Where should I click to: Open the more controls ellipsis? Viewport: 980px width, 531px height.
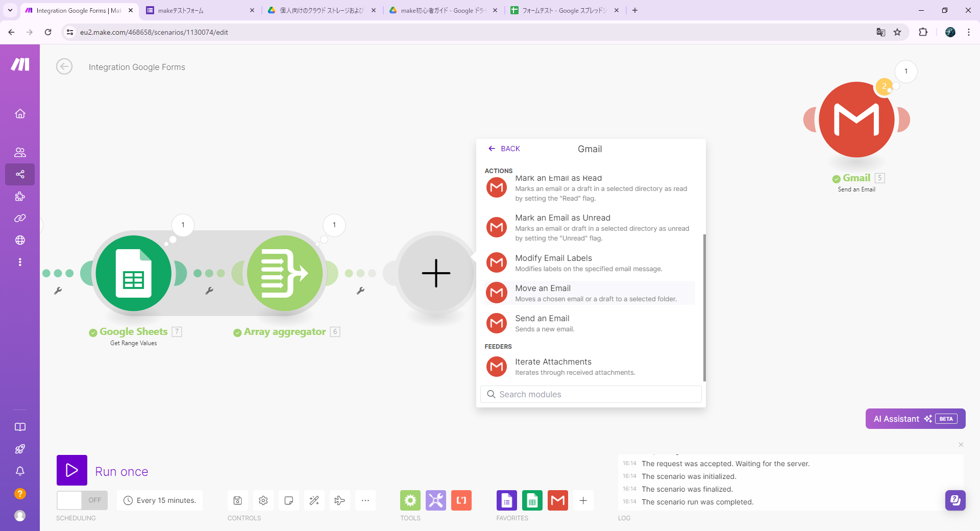tap(365, 500)
